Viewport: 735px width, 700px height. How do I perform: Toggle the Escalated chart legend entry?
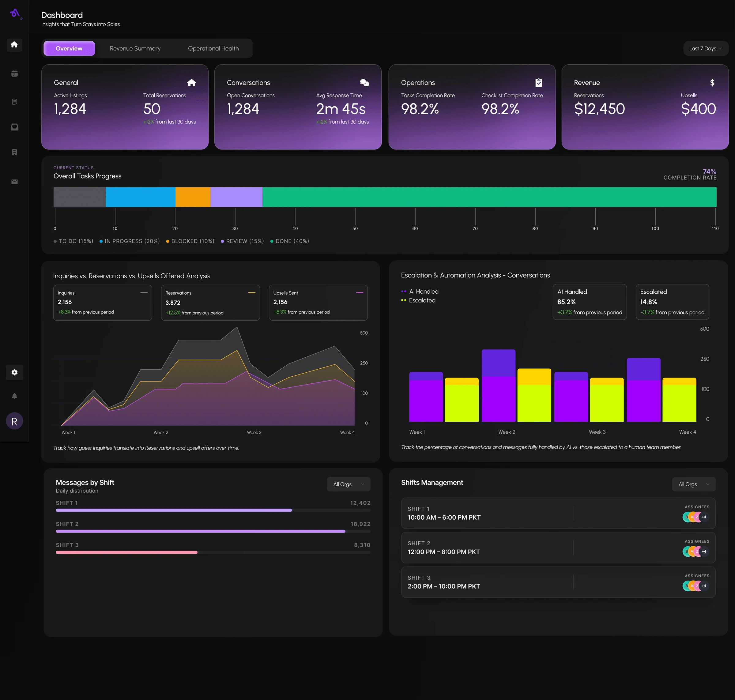coord(419,300)
